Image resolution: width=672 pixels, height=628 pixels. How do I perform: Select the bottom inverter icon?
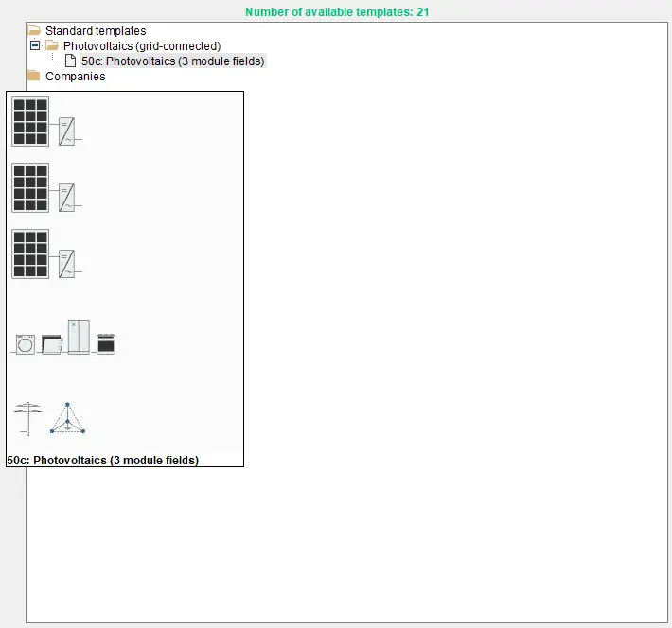tap(67, 263)
